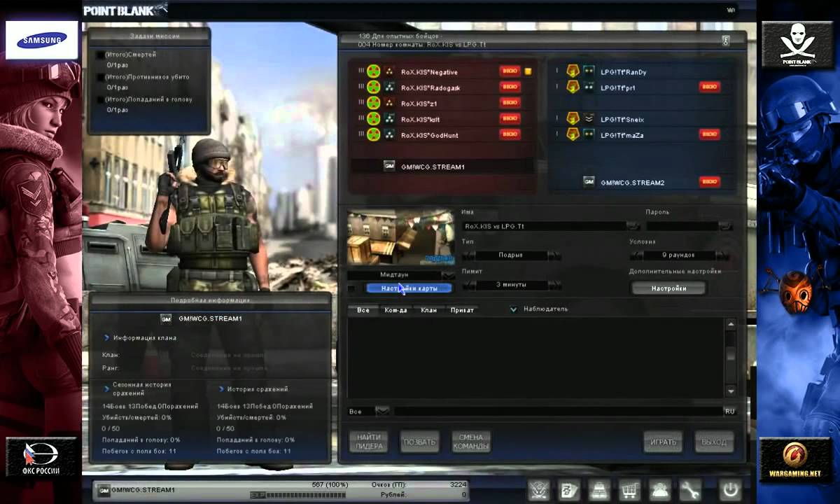This screenshot has width=840, height=504.
Task: Click the СМЕНА КОМАНДЫ button
Action: click(x=471, y=442)
